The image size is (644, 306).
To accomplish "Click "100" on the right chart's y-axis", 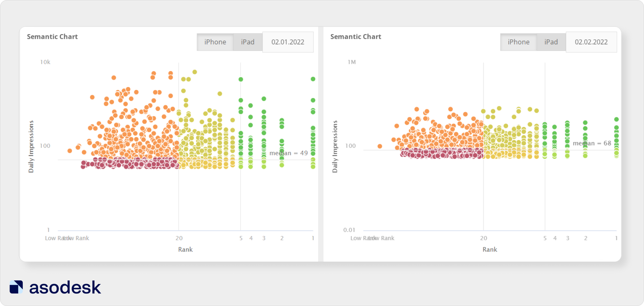I will click(x=350, y=146).
